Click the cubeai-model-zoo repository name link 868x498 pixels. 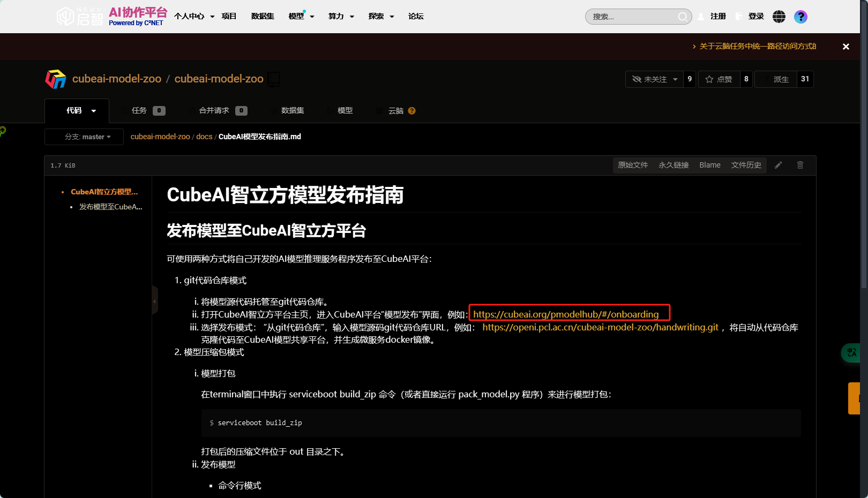click(x=219, y=79)
